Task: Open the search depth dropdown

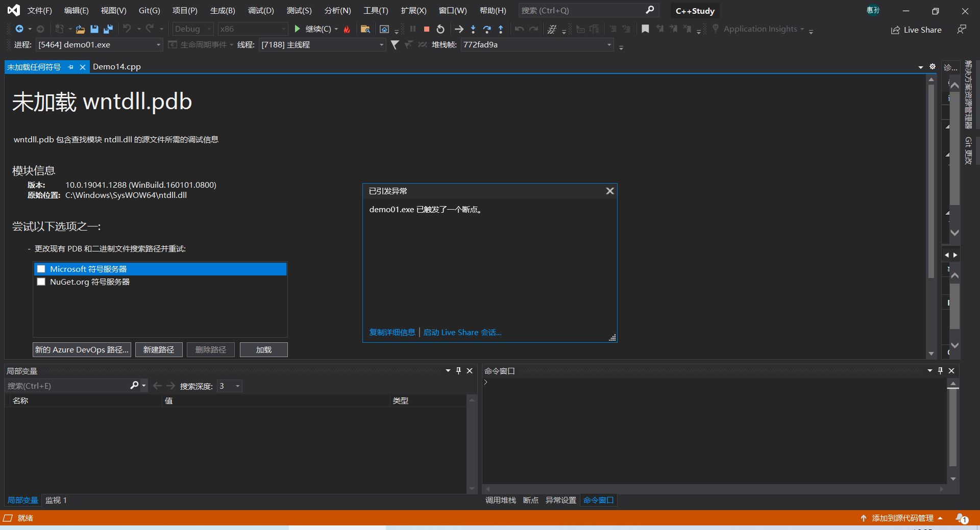Action: coord(230,386)
